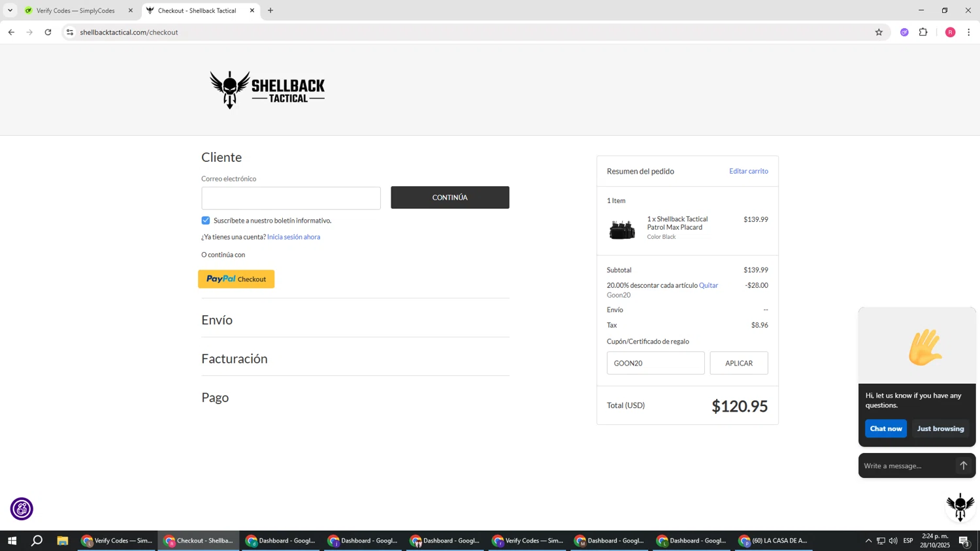This screenshot has height=551, width=980.
Task: Pay with PayPal Checkout button
Action: pos(237,279)
